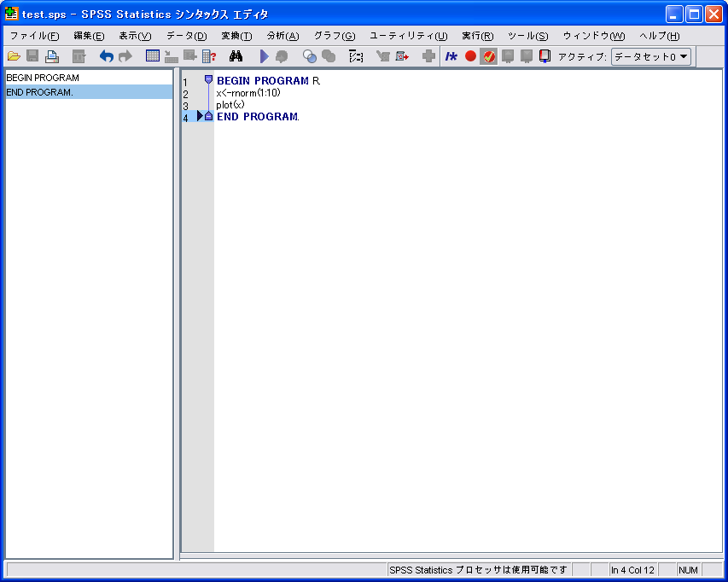Click the plot(x) line in editor
This screenshot has height=582, width=728.
tap(230, 105)
